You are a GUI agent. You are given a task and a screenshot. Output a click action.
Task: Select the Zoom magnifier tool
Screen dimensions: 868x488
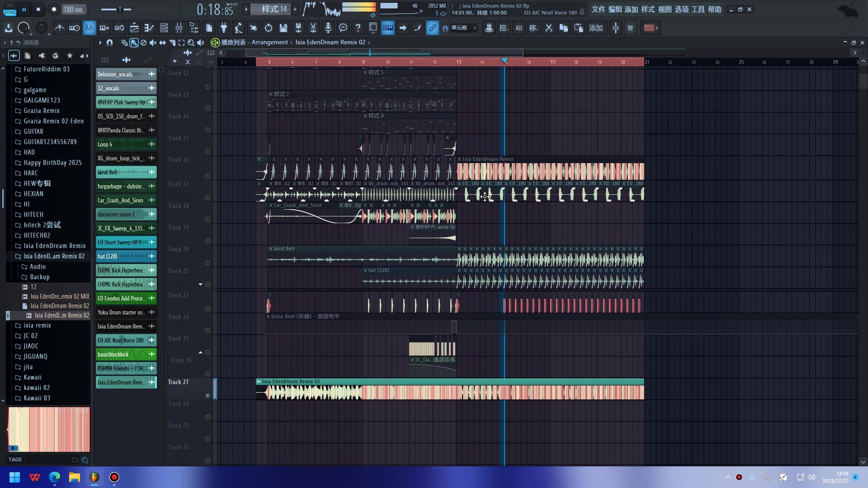pyautogui.click(x=191, y=42)
